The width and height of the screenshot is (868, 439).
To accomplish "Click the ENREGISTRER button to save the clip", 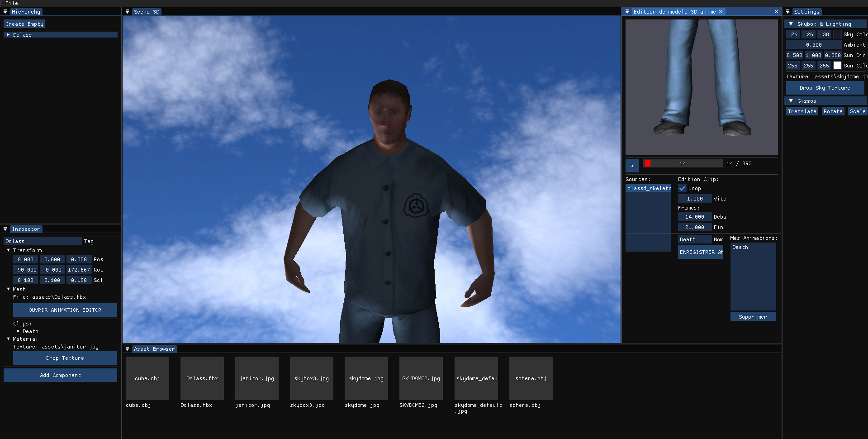I will coord(700,252).
